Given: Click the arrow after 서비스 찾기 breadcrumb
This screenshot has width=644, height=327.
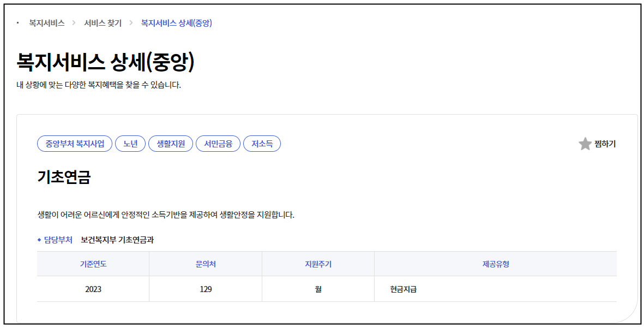Looking at the screenshot, I should pos(131,23).
